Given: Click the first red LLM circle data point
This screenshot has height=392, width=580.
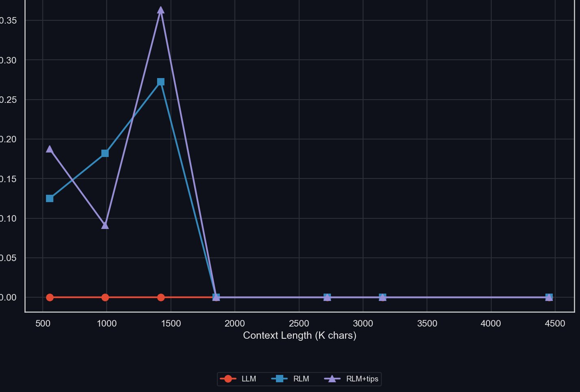Looking at the screenshot, I should (x=50, y=297).
